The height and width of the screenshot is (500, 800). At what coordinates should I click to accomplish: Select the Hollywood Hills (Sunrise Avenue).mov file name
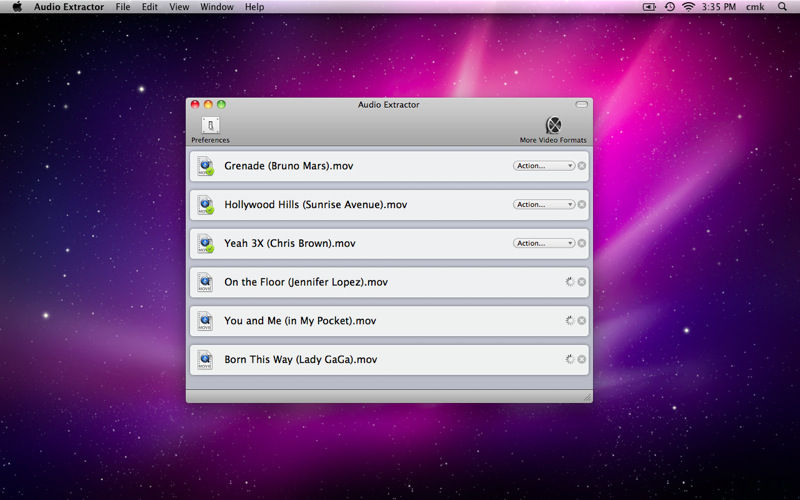pos(316,205)
